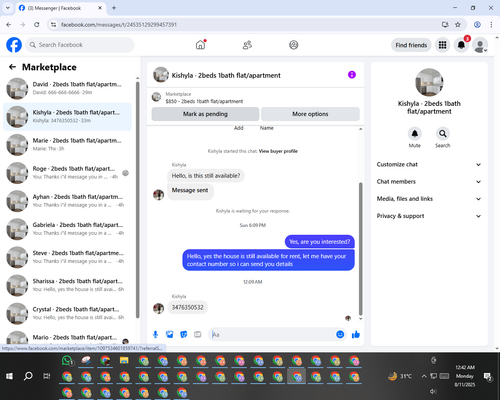Open Marie's conversation

click(x=68, y=145)
